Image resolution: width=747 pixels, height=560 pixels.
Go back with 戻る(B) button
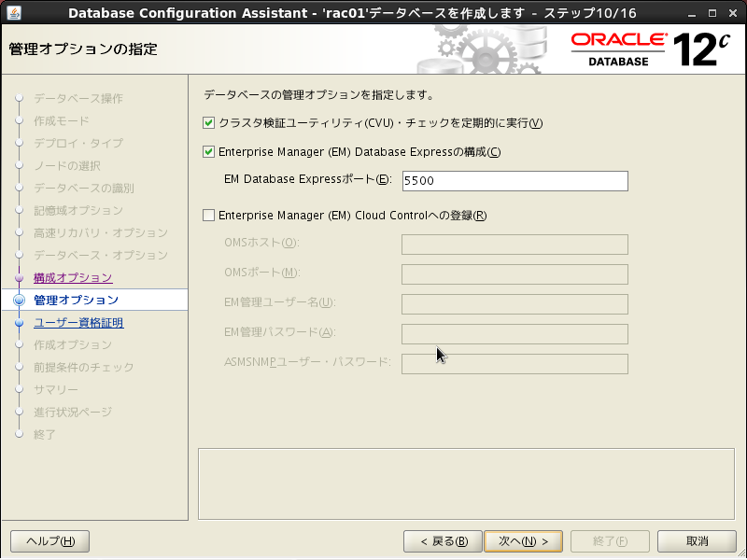[443, 541]
